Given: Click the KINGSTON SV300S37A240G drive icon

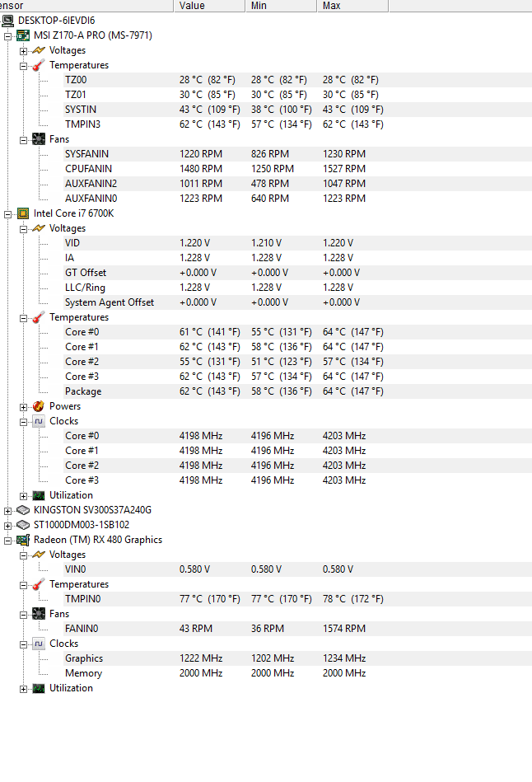Looking at the screenshot, I should click(x=23, y=510).
